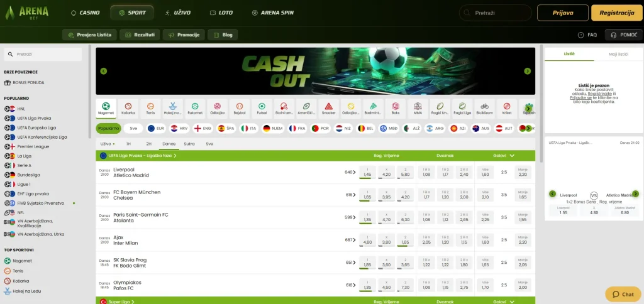Open the MMA sport tile
This screenshot has height=304, width=644.
[418, 109]
